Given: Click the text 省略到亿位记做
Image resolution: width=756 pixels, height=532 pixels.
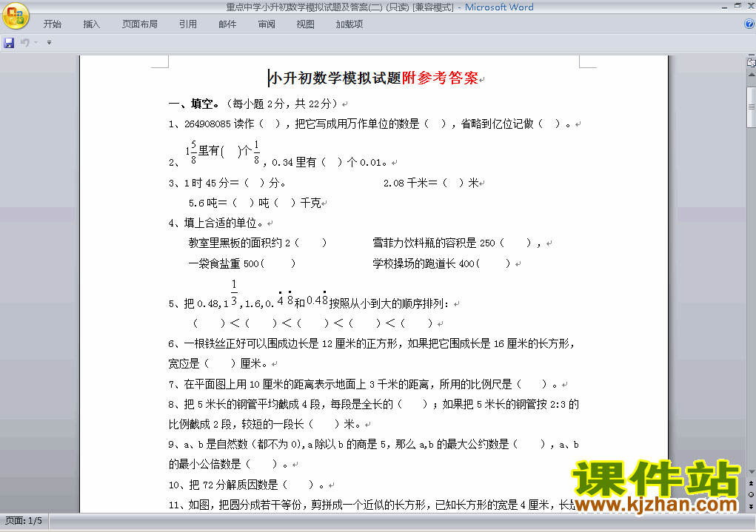Looking at the screenshot, I should (497, 124).
